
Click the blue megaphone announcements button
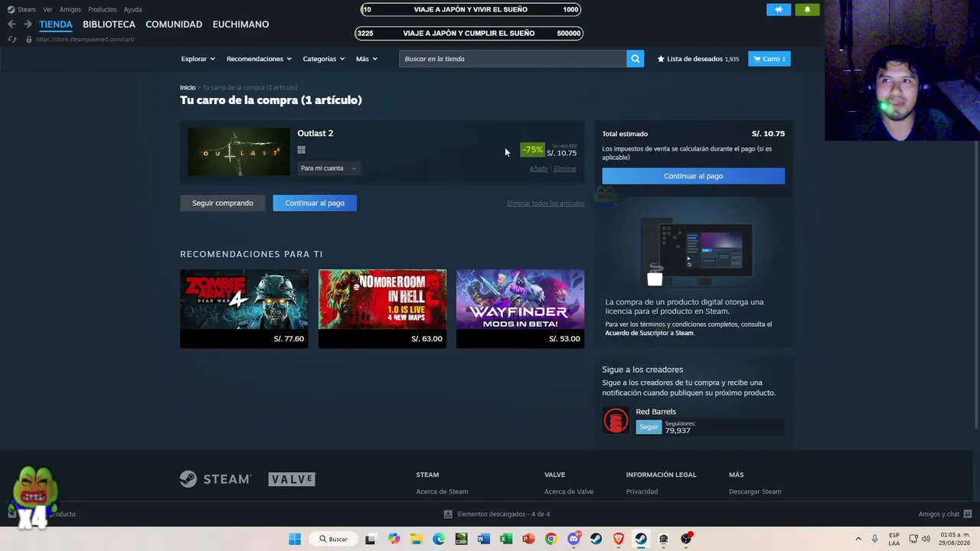(x=779, y=9)
